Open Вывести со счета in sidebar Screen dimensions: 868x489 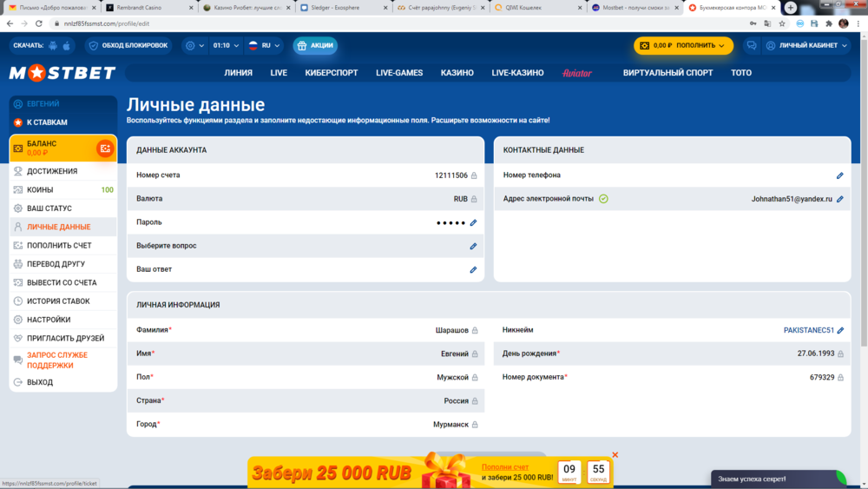click(x=63, y=282)
